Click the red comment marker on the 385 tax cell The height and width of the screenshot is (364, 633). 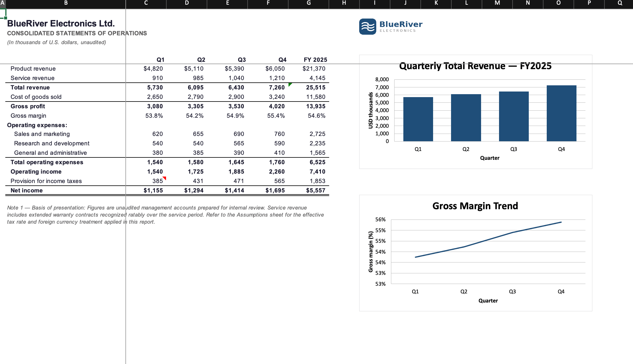(x=165, y=178)
